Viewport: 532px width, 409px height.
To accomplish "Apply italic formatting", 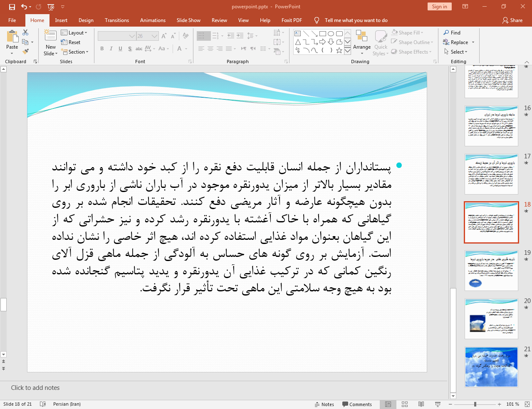I will click(111, 49).
